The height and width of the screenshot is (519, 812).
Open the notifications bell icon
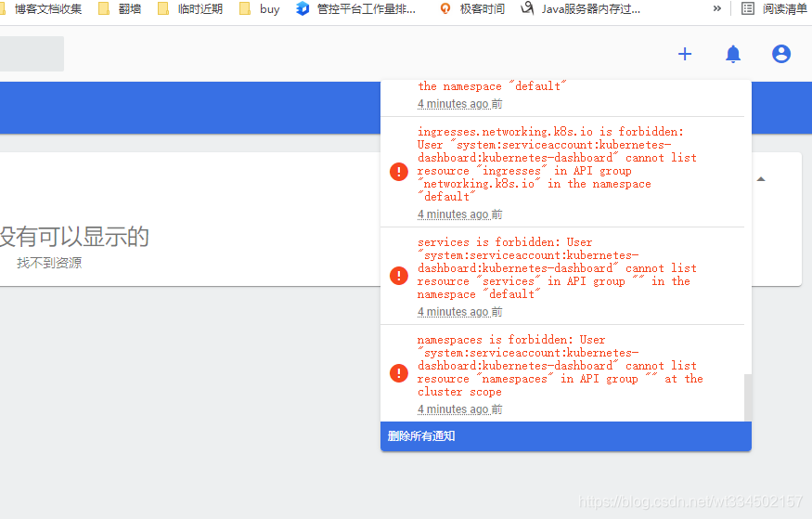(x=733, y=54)
